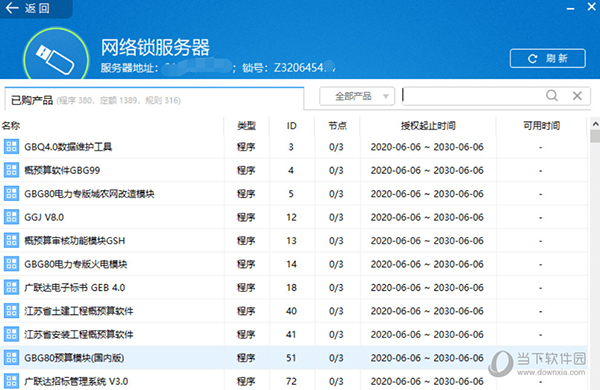Click the search magnifier icon
The image size is (600, 390).
[551, 95]
